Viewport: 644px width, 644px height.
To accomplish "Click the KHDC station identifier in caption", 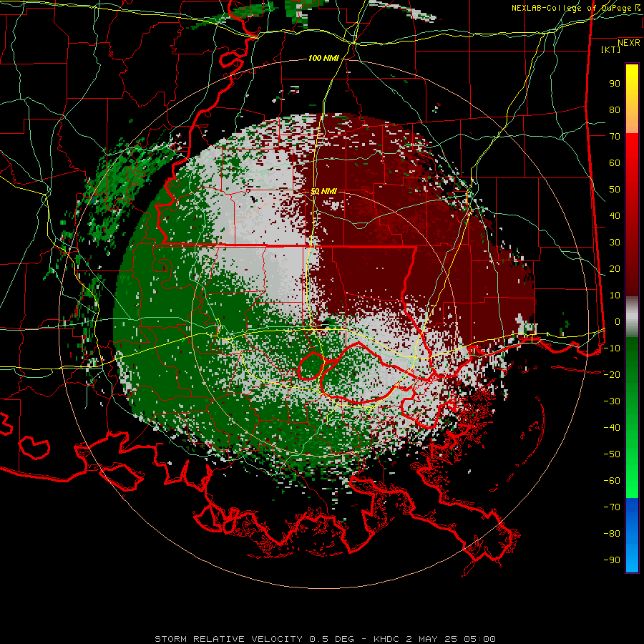I will (x=386, y=639).
